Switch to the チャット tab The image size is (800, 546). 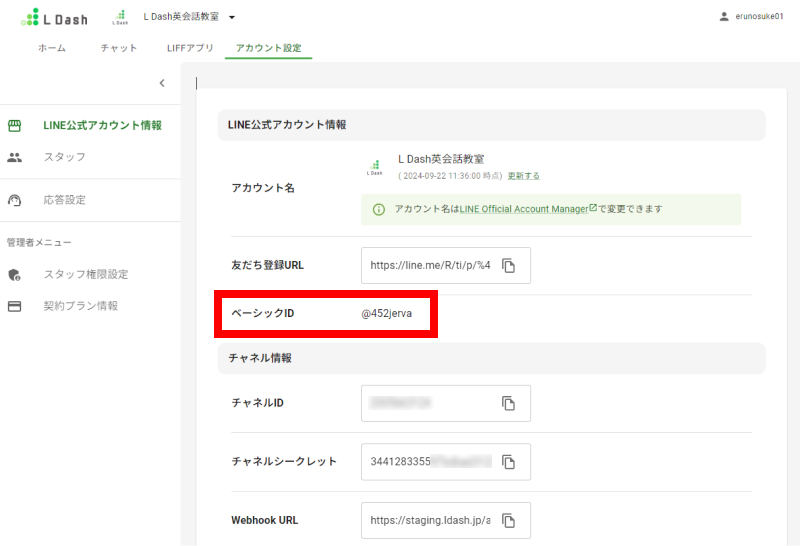point(118,48)
